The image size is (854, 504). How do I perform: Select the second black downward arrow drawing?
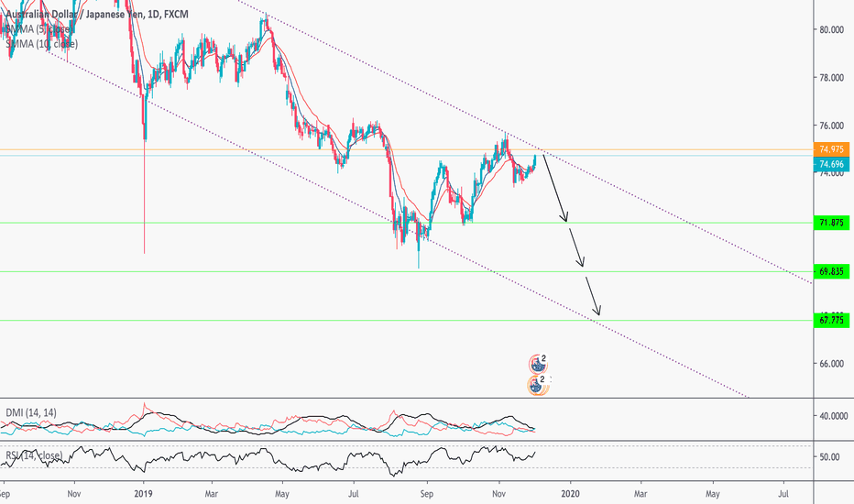577,247
